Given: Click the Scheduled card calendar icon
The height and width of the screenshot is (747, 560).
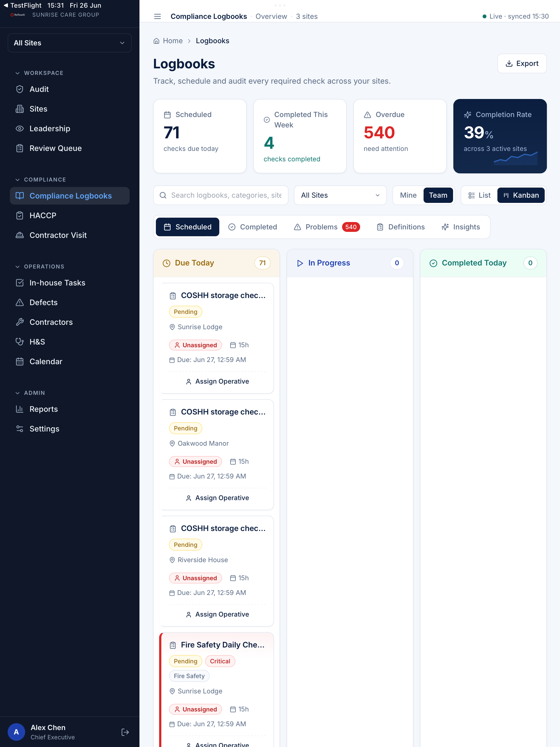Looking at the screenshot, I should 167,115.
